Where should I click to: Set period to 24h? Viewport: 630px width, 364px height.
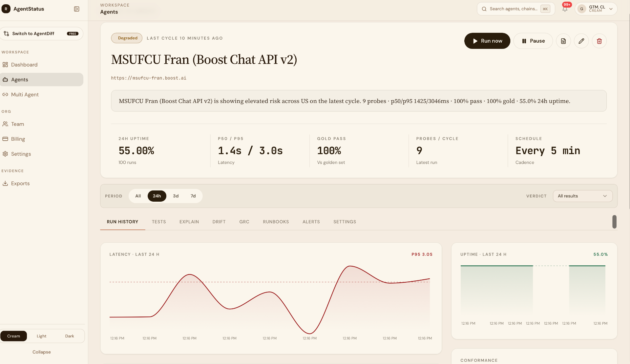pos(157,196)
